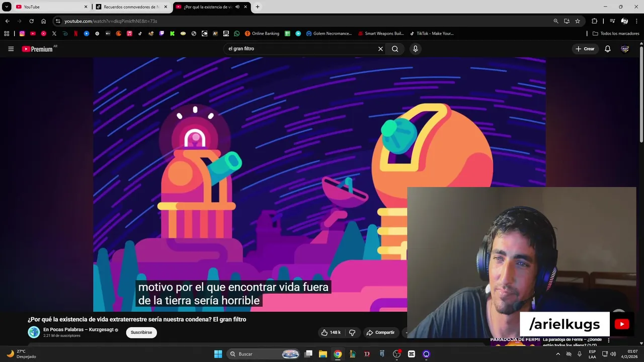Screen dimensions: 644x362
Task: Open Online Banking bookmark
Action: (x=262, y=34)
